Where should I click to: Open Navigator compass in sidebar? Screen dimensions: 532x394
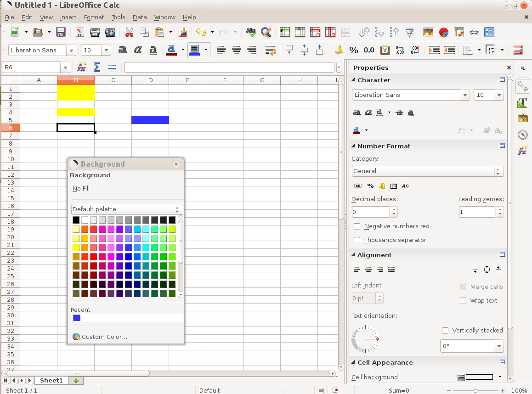(x=522, y=135)
